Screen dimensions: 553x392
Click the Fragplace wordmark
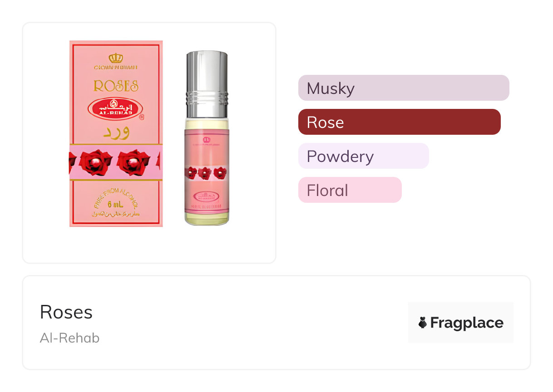[x=466, y=323]
